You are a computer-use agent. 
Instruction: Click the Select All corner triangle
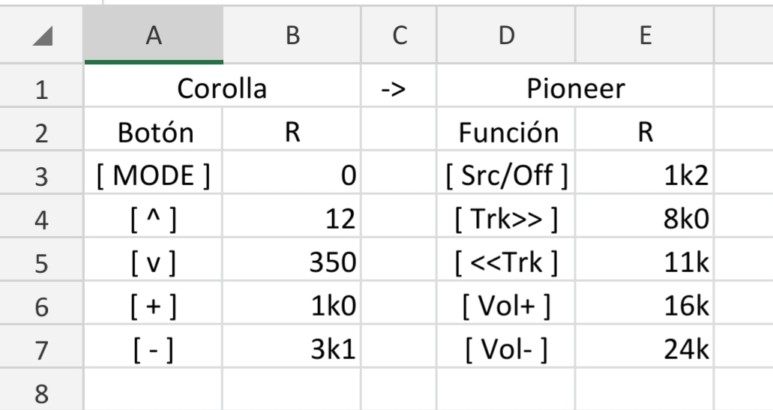(x=43, y=36)
